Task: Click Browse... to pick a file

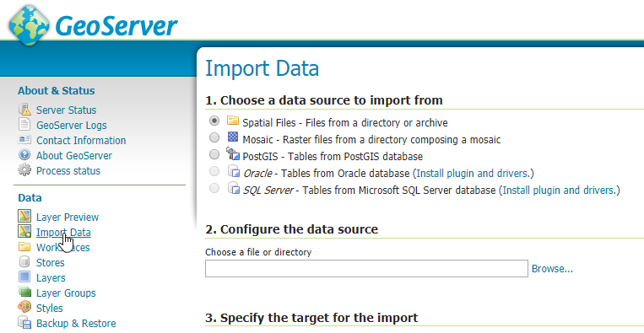Action: click(552, 269)
